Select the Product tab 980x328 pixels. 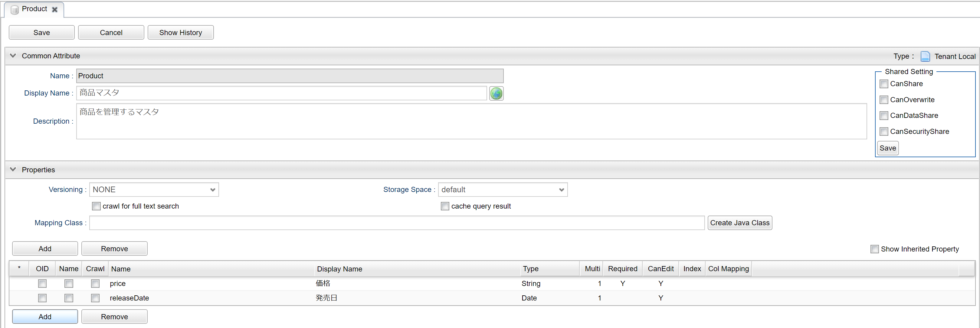point(34,9)
